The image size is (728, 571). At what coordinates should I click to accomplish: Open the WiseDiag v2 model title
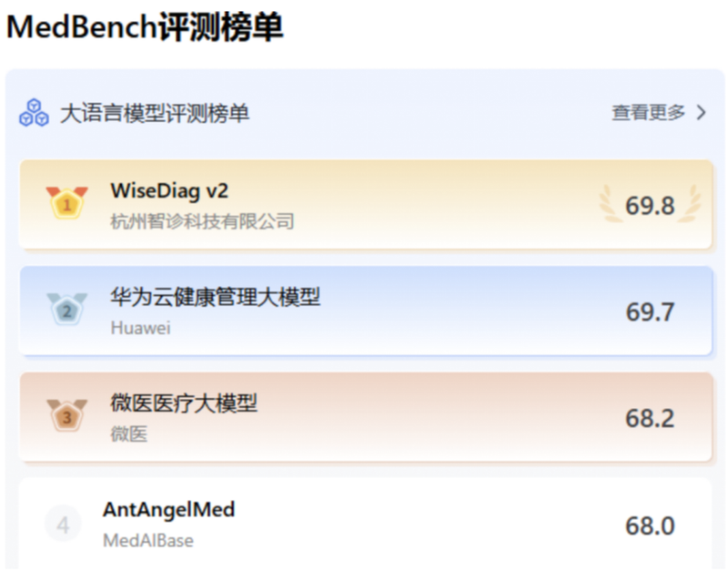point(169,190)
